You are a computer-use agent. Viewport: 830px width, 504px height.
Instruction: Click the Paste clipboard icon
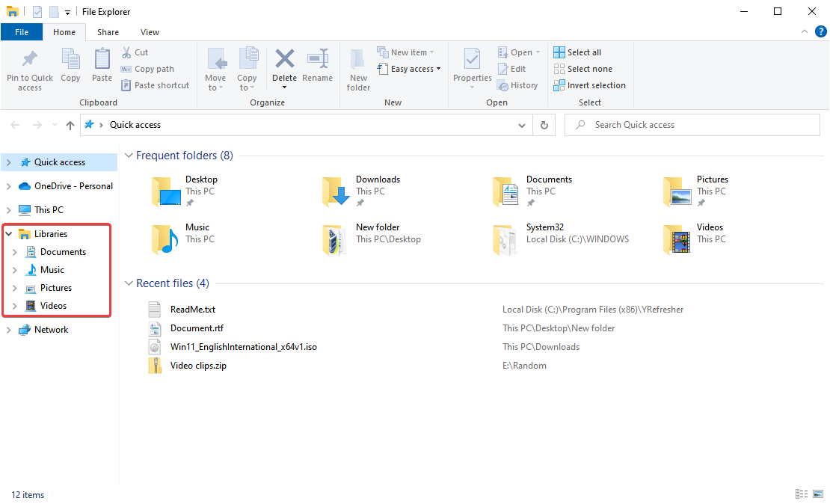[102, 58]
